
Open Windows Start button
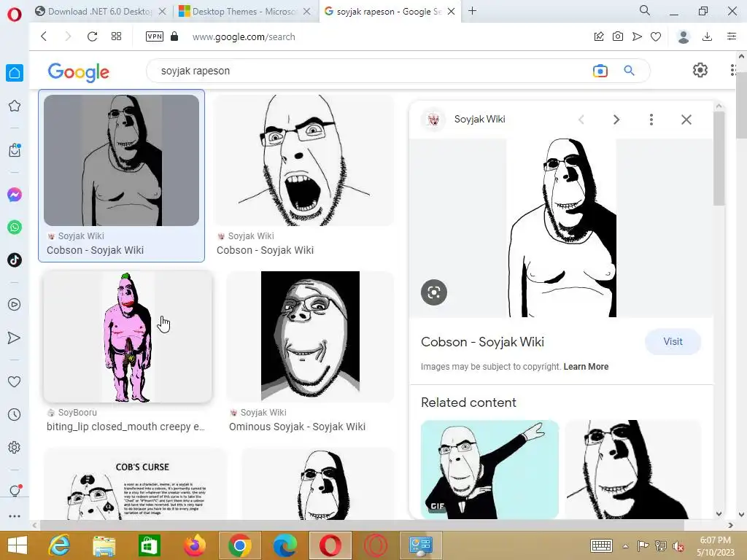tap(18, 545)
